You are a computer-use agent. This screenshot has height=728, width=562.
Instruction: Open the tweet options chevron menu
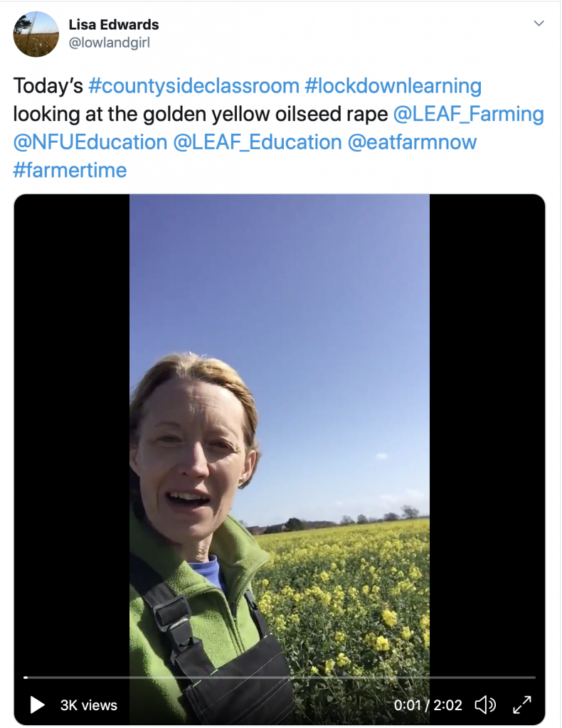539,23
